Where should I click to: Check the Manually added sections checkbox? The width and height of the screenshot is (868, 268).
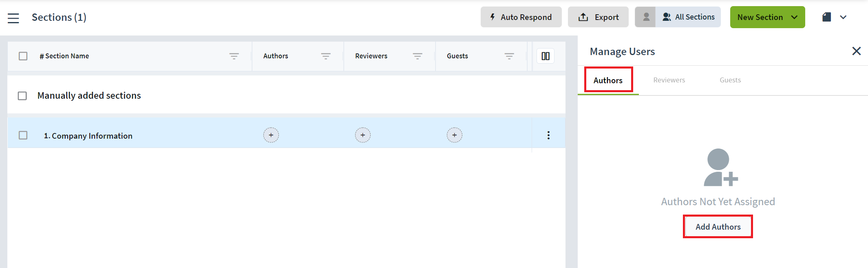pos(22,96)
